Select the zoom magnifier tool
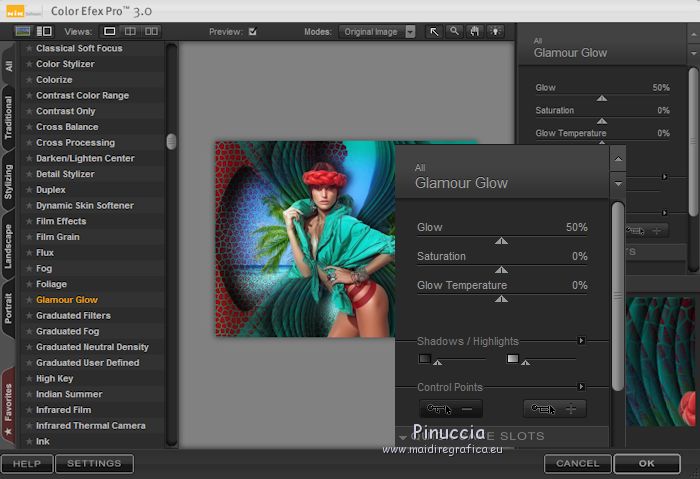The height and width of the screenshot is (479, 700). 454,32
